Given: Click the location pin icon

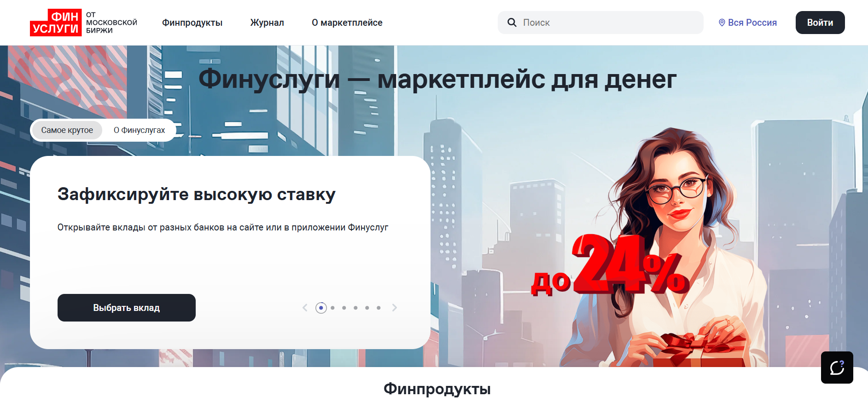Looking at the screenshot, I should point(722,23).
